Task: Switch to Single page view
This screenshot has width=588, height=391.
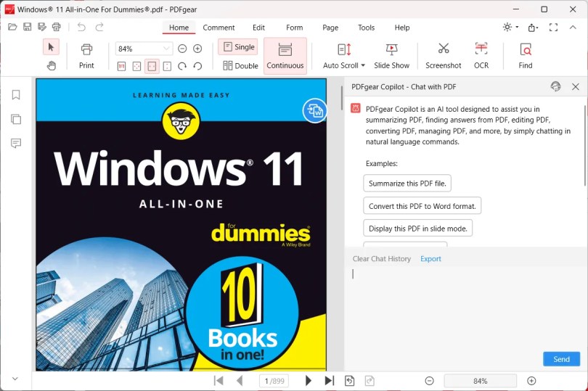Action: click(x=238, y=47)
